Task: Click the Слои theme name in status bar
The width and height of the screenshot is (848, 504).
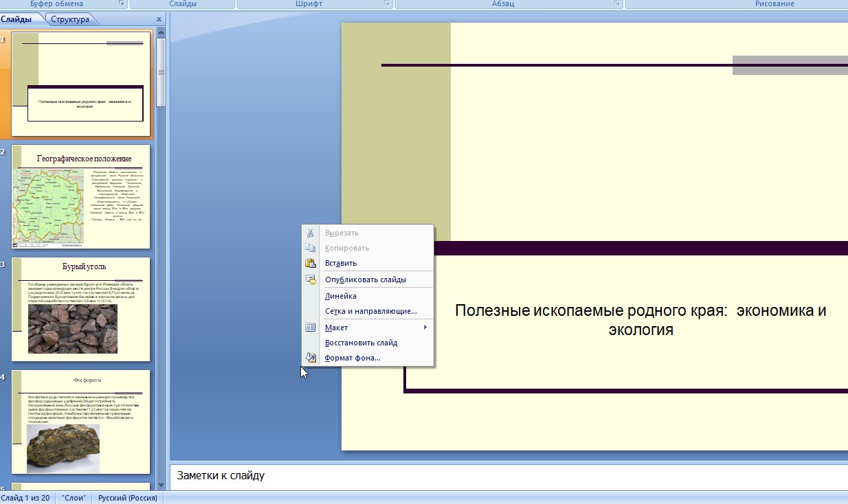Action: 73,498
